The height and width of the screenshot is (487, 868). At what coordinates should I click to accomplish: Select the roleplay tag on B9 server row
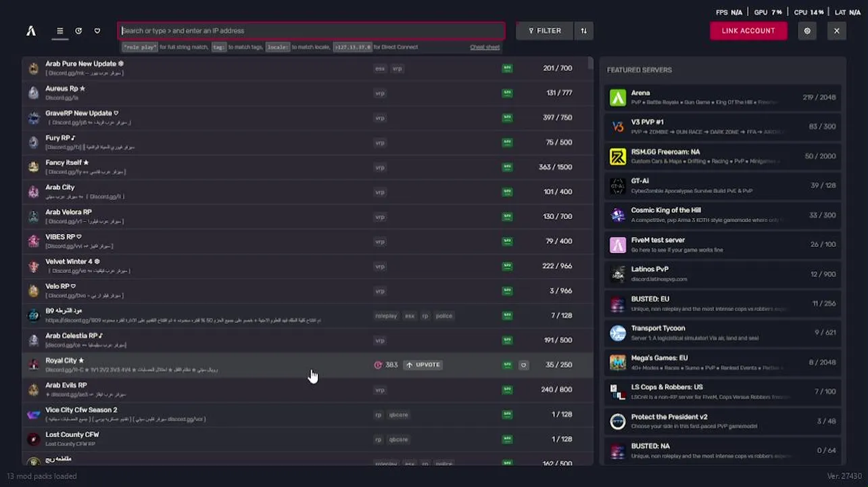pos(386,316)
